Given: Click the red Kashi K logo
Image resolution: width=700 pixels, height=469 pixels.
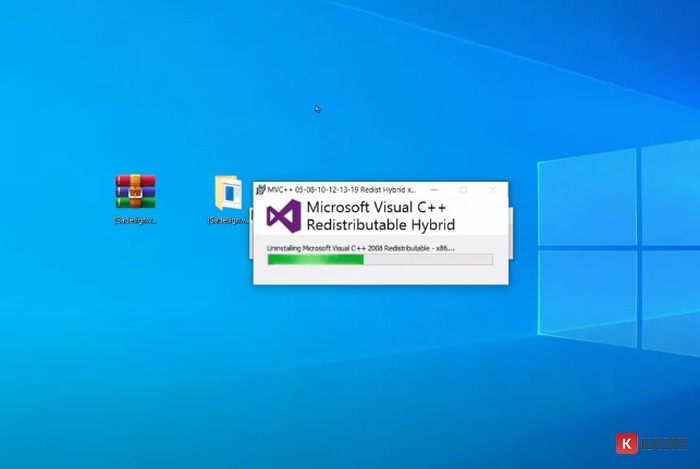Looking at the screenshot, I should [627, 442].
